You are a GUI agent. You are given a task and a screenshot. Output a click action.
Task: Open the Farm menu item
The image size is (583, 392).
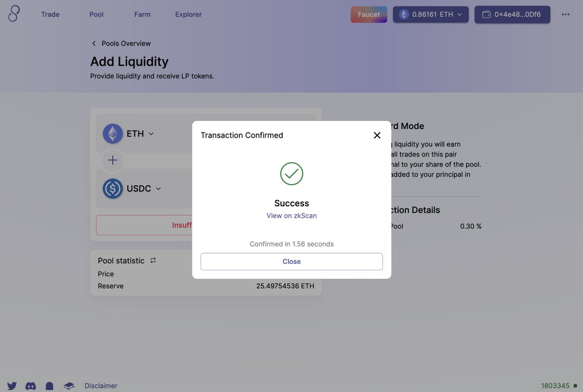click(x=142, y=15)
